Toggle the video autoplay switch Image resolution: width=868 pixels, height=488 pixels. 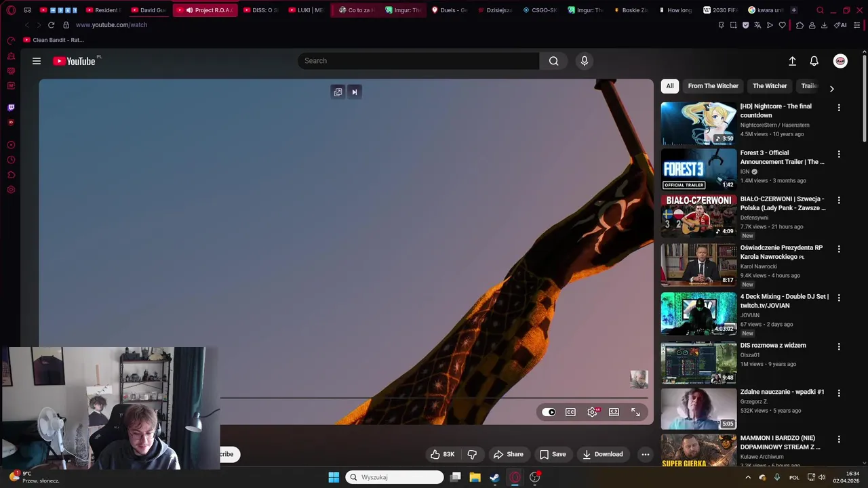coord(549,412)
